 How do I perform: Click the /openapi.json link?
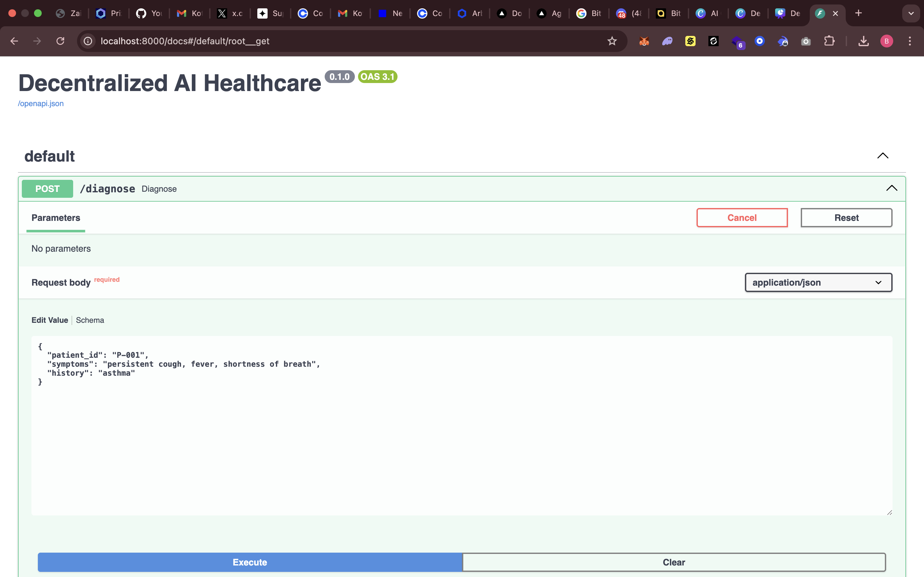pyautogui.click(x=41, y=104)
